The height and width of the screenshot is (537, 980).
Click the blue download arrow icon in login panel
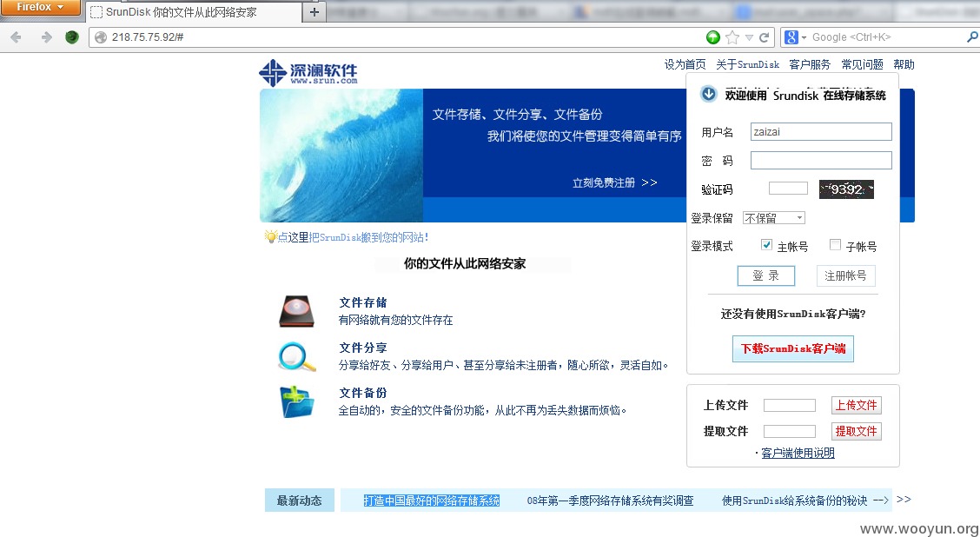point(709,94)
